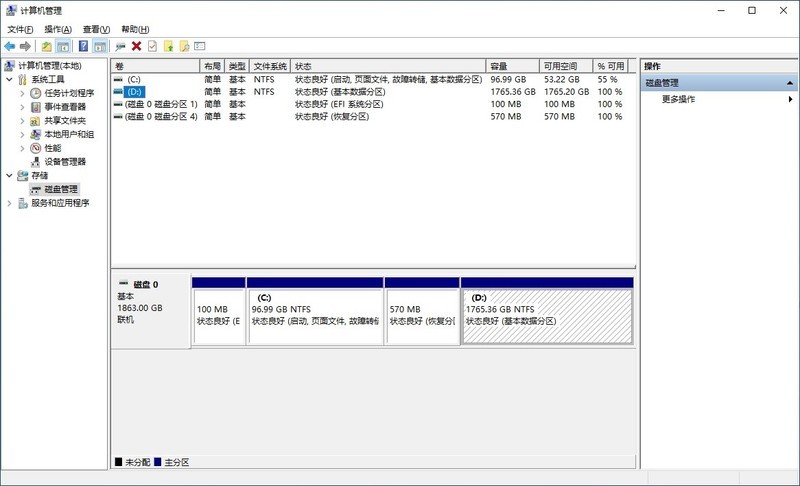This screenshot has height=486, width=800.
Task: Expand the 服务和应用程序 node
Action: (9, 203)
